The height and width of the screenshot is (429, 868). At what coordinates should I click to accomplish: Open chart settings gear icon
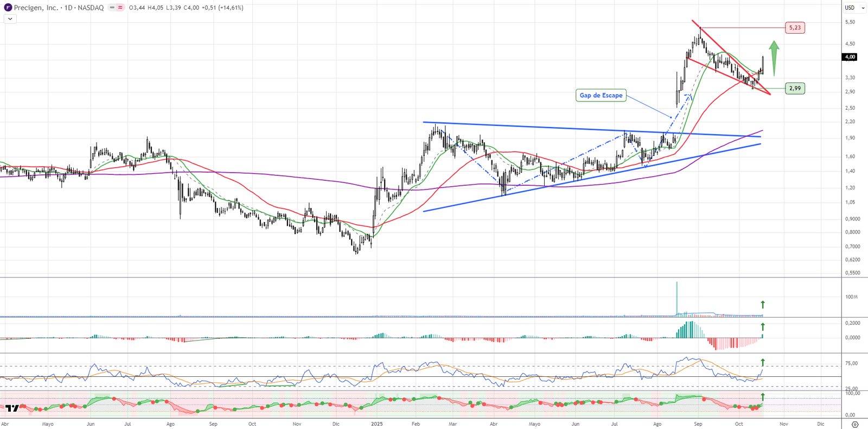point(855,424)
